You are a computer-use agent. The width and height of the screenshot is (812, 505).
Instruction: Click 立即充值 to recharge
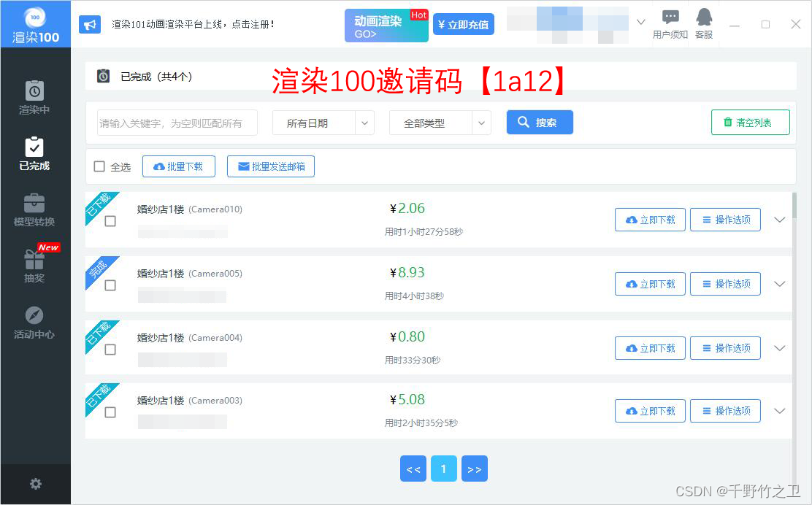[x=462, y=24]
